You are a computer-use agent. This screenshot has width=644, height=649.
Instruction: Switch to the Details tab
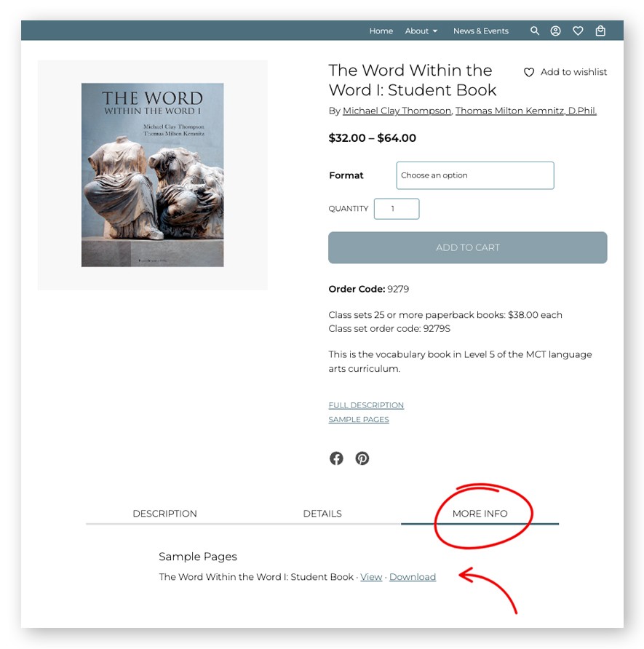click(322, 514)
